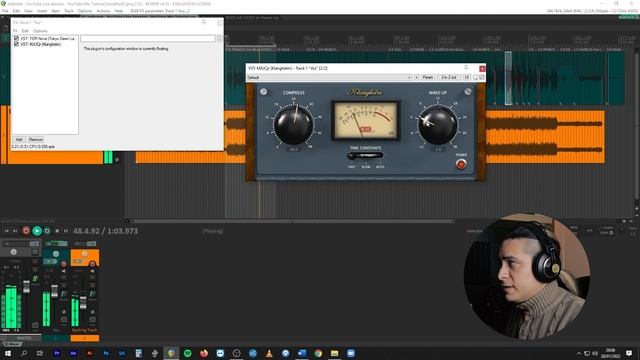Click the orange Backing Track pan knob
640x360 pixels.
85,254
